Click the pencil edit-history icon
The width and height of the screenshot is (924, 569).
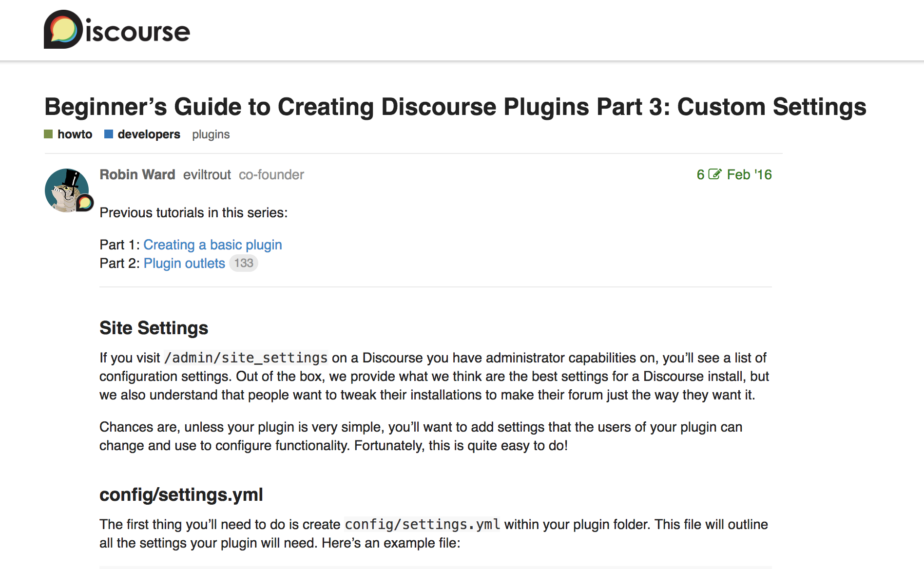(714, 174)
